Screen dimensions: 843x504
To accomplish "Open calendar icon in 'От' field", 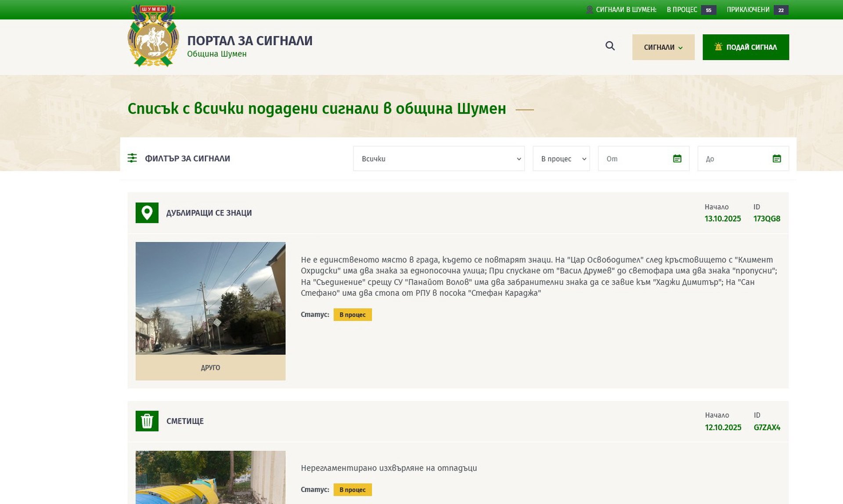I will 677,158.
